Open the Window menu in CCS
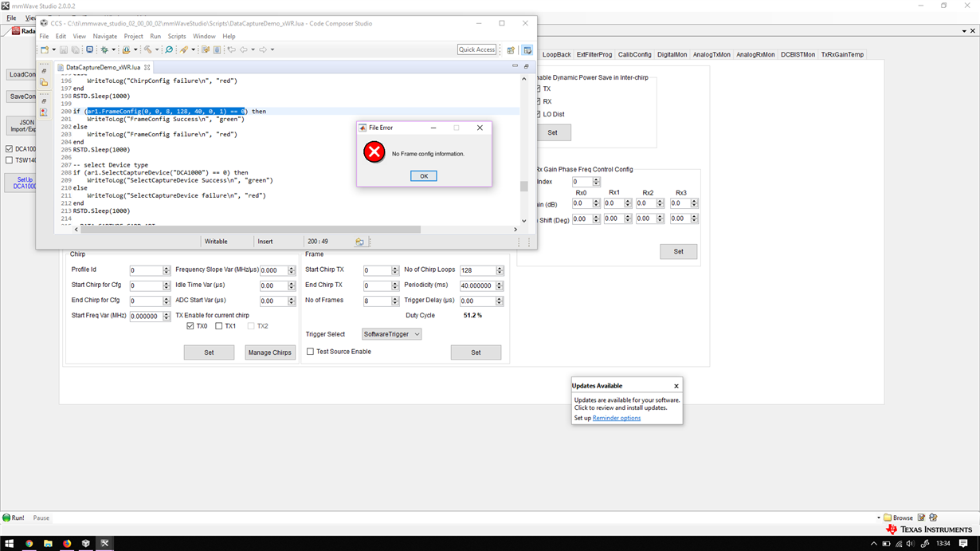Viewport: 980px width, 551px height. tap(204, 37)
